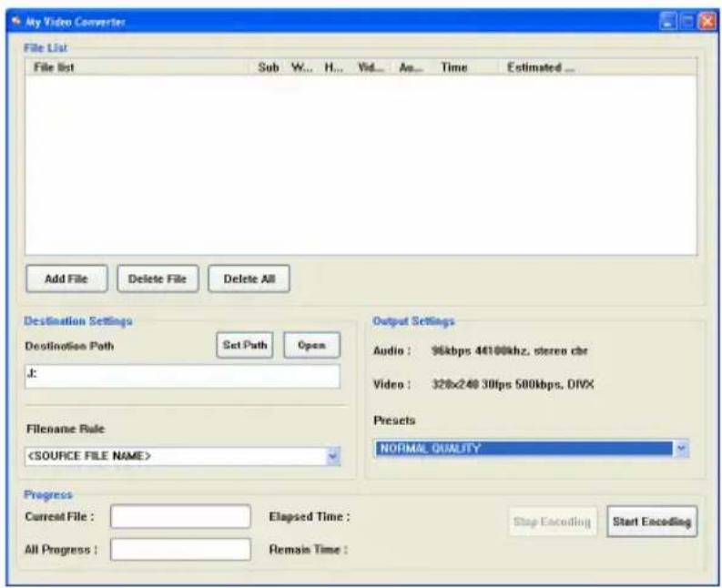Click the grayed-out Stop Encoding button

point(552,522)
